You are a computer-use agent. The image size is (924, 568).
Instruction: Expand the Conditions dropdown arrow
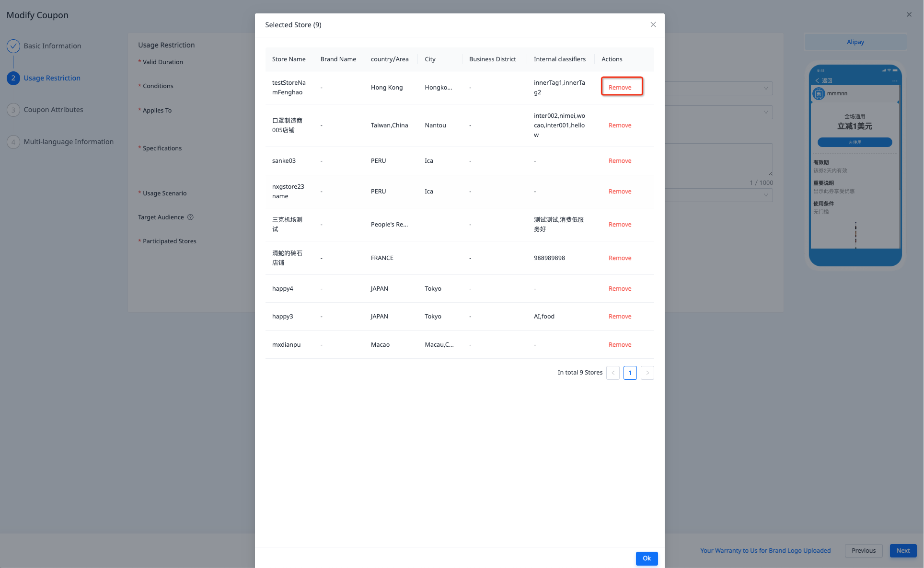pos(765,88)
